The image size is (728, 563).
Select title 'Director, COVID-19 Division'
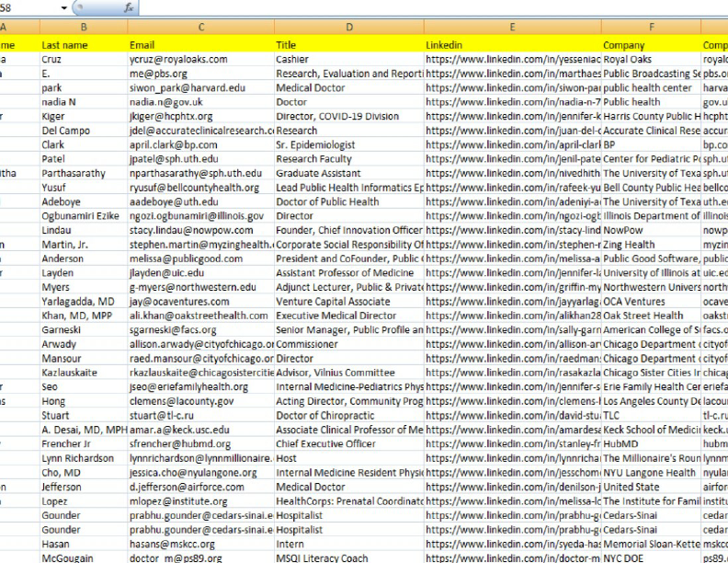point(349,117)
